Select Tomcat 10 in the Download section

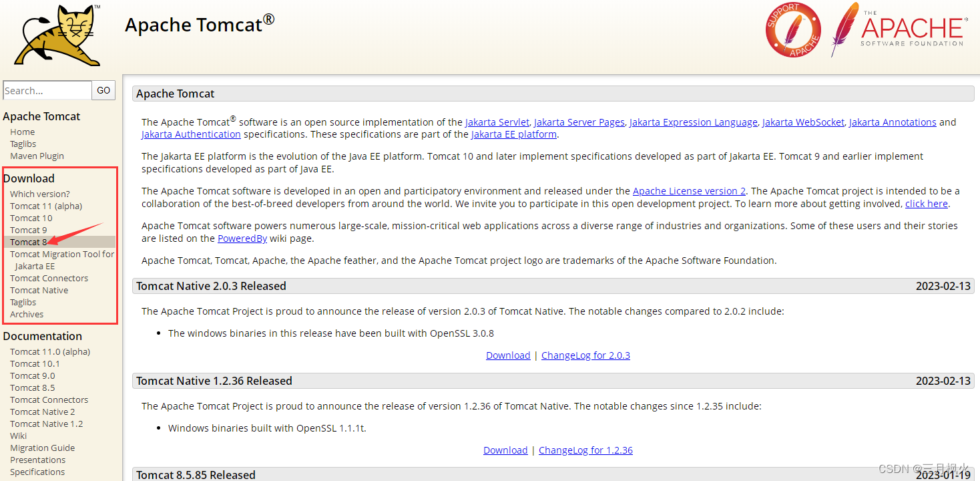[x=31, y=218]
